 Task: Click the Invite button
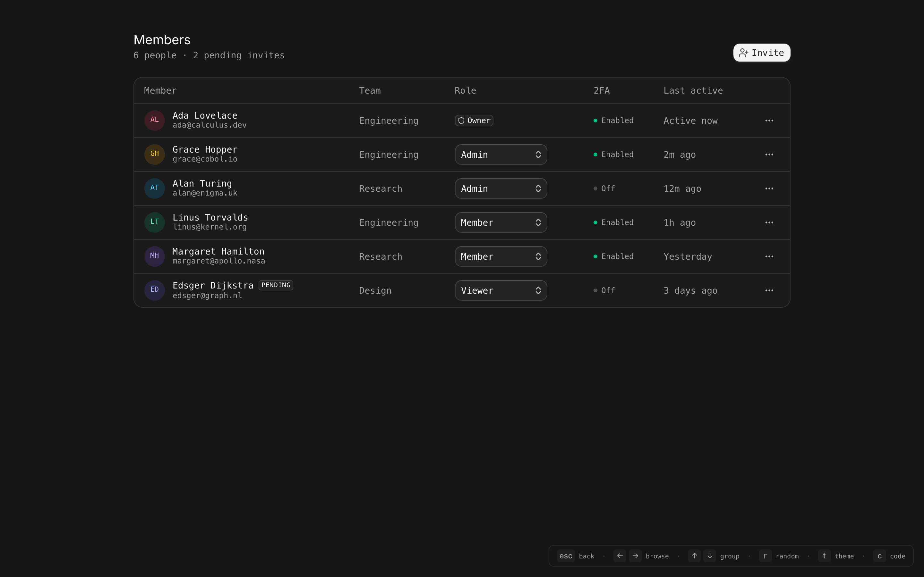click(x=761, y=53)
